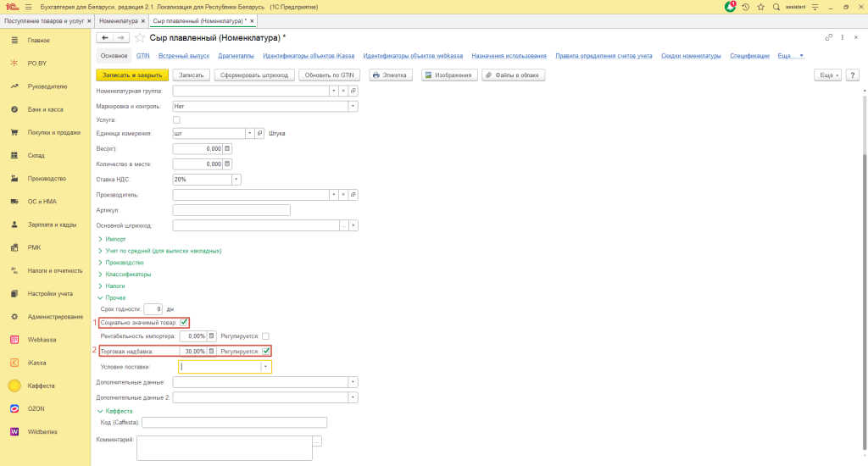Open the Единица измерения dropdown
The width and height of the screenshot is (868, 466).
tap(250, 133)
